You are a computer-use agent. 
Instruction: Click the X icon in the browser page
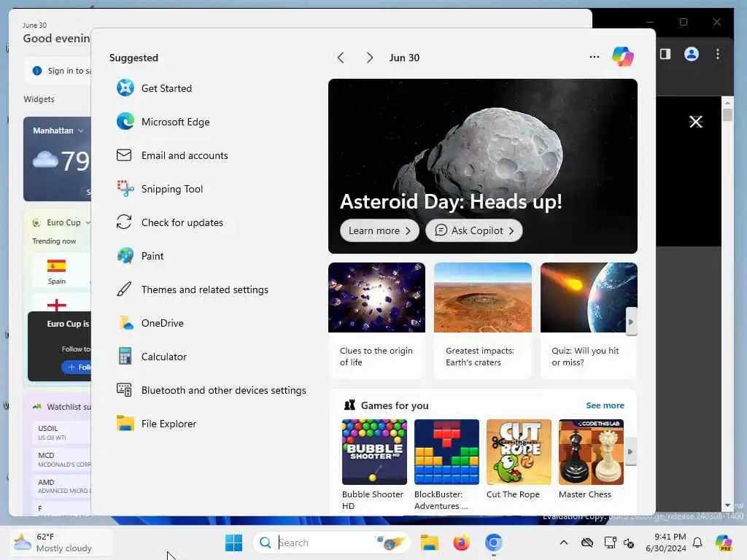click(695, 122)
